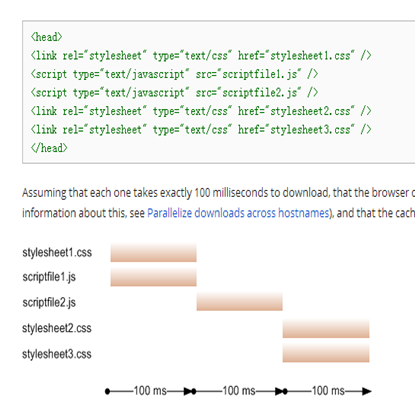
Task: Click the scriptfile1.js download bar
Action: click(x=153, y=277)
